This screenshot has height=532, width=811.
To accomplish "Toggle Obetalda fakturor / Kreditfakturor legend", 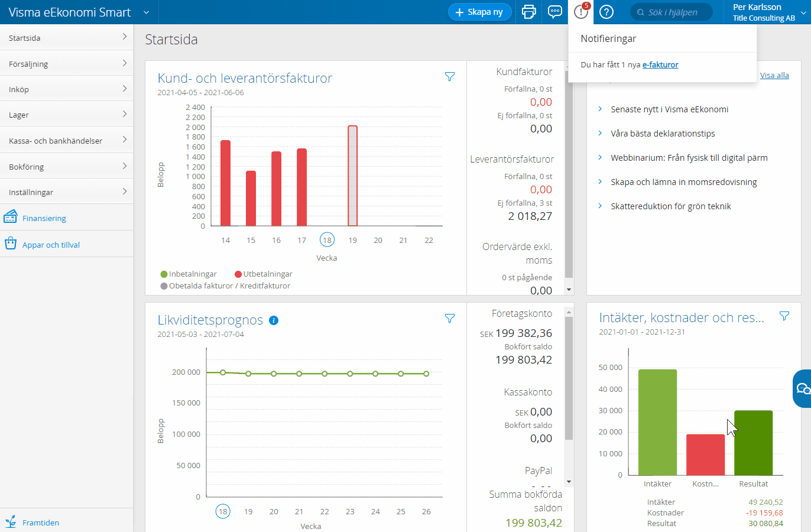I will click(x=225, y=286).
